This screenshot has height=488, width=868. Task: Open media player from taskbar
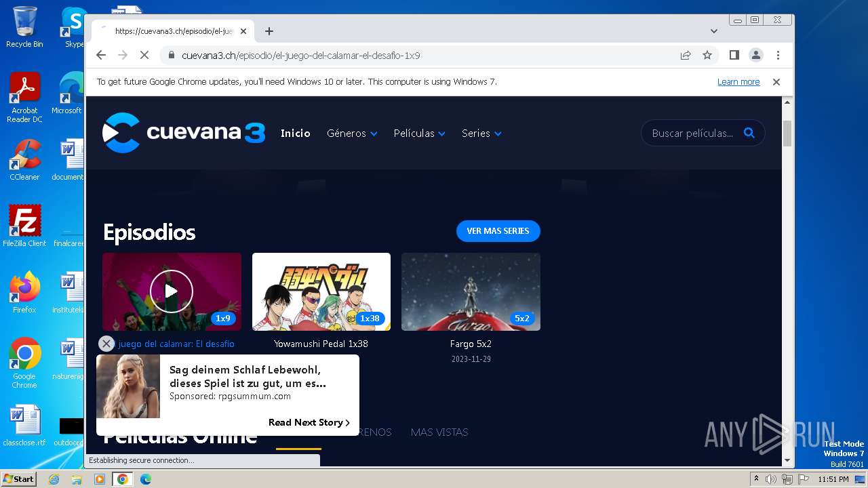pos(100,479)
